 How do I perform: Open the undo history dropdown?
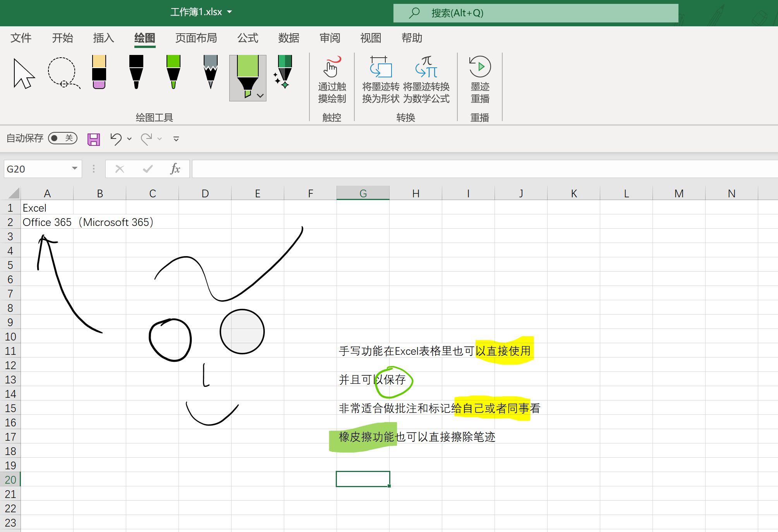[129, 139]
